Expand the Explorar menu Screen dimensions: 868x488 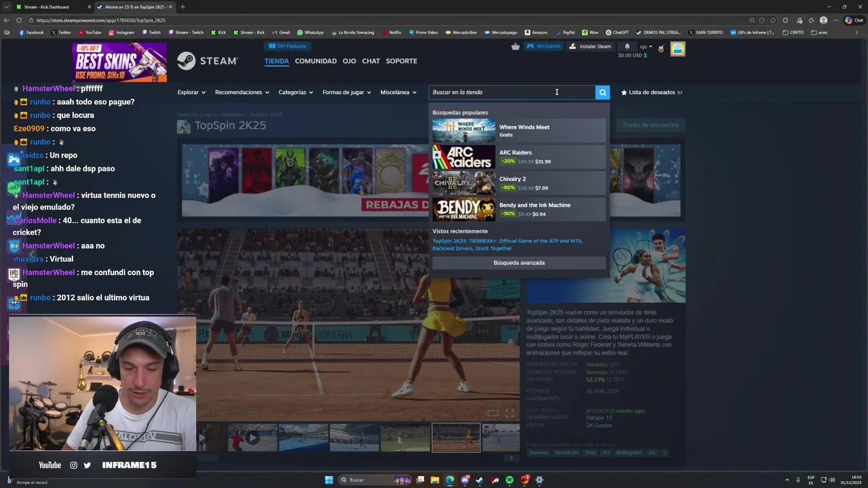coord(191,92)
